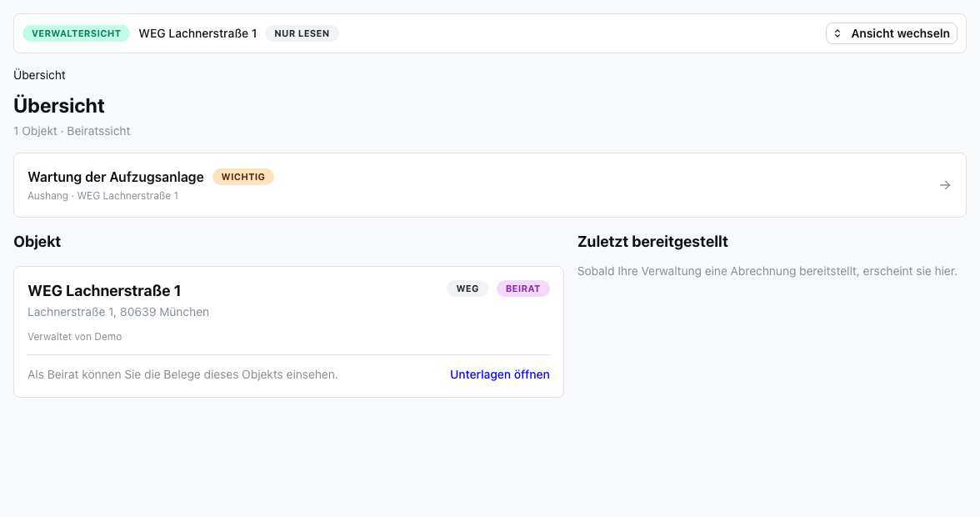Click 1 Objekt · Beiratssicht subtitle
This screenshot has height=517, width=980.
72,131
